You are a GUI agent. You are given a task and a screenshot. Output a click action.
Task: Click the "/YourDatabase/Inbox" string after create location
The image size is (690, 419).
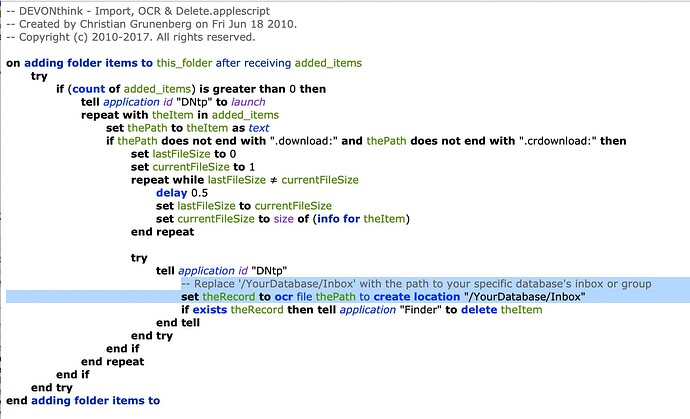point(525,297)
